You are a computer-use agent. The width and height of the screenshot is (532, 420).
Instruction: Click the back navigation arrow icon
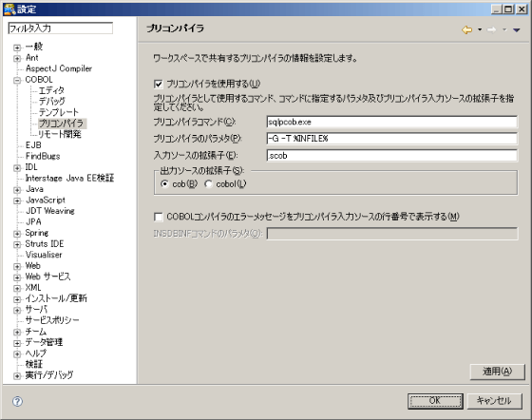tap(467, 29)
